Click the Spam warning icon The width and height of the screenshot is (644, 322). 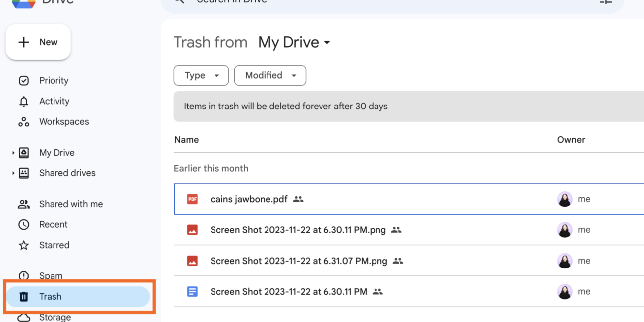coord(23,276)
